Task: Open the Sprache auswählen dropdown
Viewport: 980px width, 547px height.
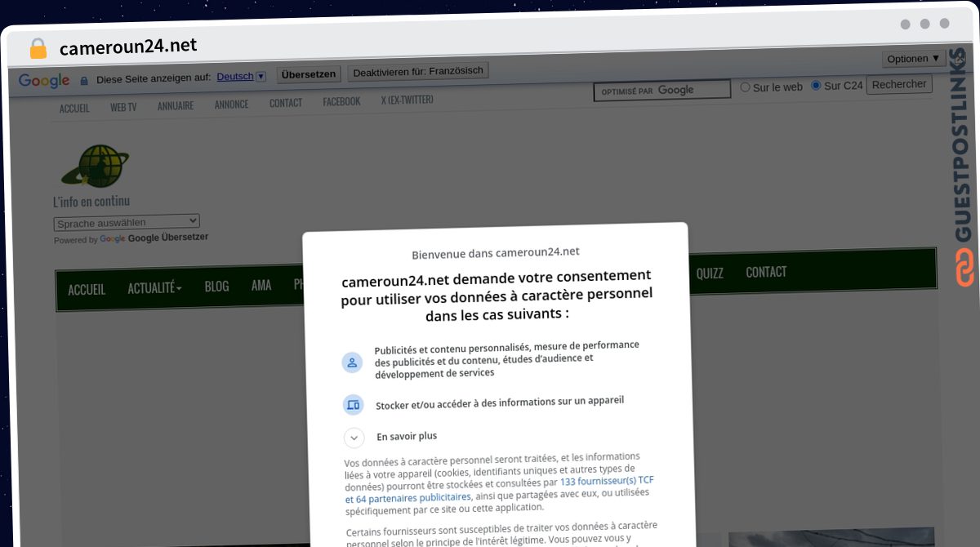Action: pos(127,222)
